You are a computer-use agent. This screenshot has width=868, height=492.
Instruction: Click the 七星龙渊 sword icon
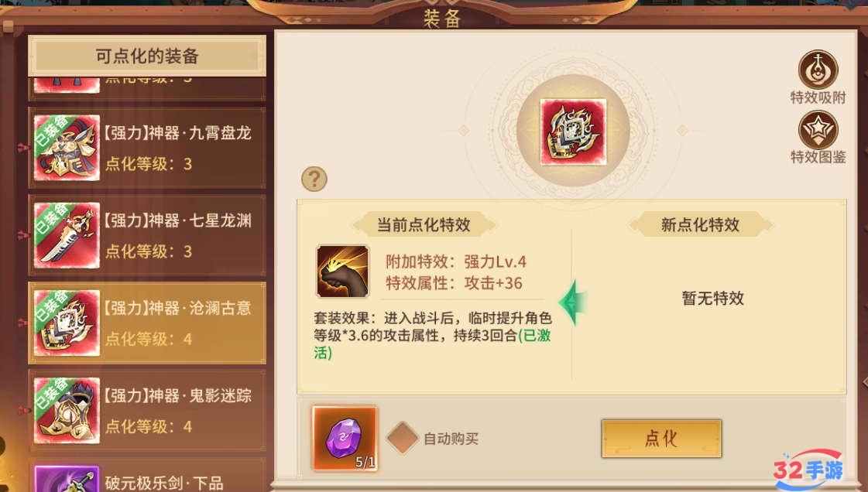tap(67, 235)
